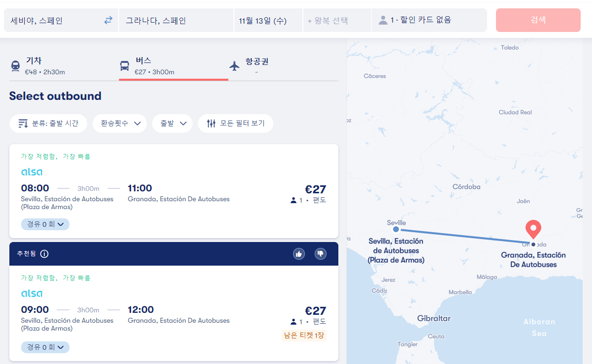Image resolution: width=592 pixels, height=364 pixels.
Task: Click the passenger person icon in search bar
Action: click(x=383, y=20)
